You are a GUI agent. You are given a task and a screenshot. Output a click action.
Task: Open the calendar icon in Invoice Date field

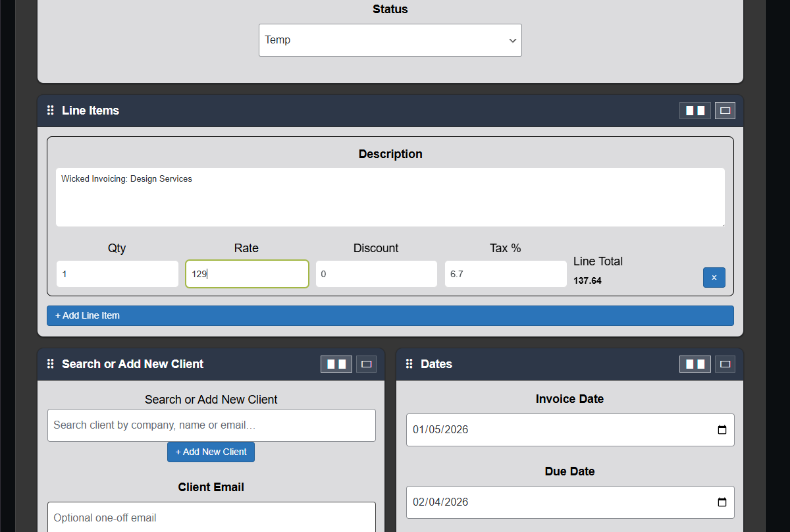(722, 429)
